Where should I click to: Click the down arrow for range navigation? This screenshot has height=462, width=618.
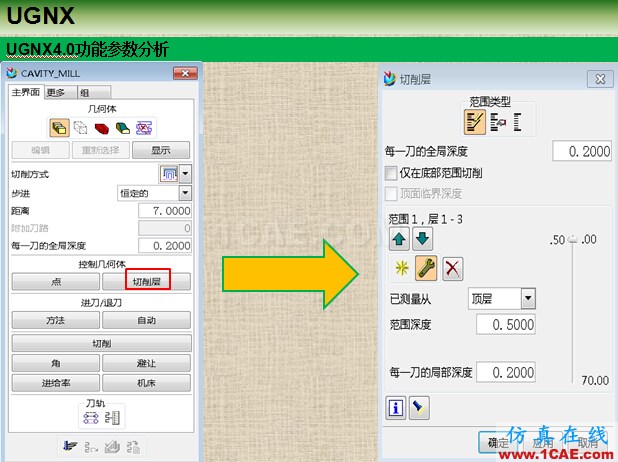[x=422, y=238]
